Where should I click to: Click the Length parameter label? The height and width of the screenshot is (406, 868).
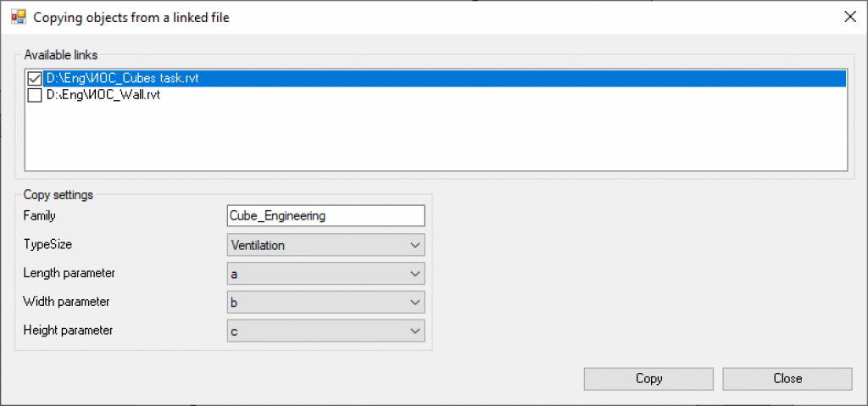coord(70,273)
